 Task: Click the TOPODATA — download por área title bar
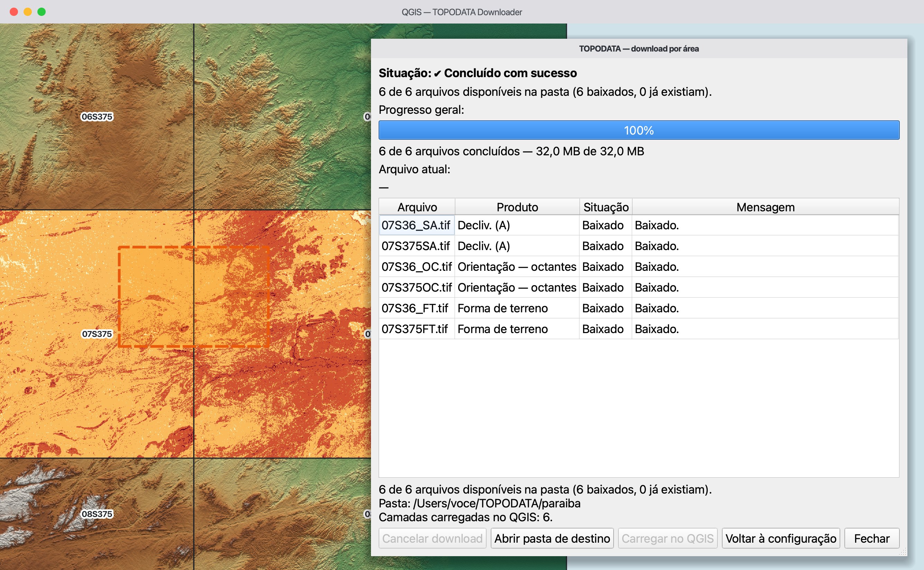click(x=639, y=49)
